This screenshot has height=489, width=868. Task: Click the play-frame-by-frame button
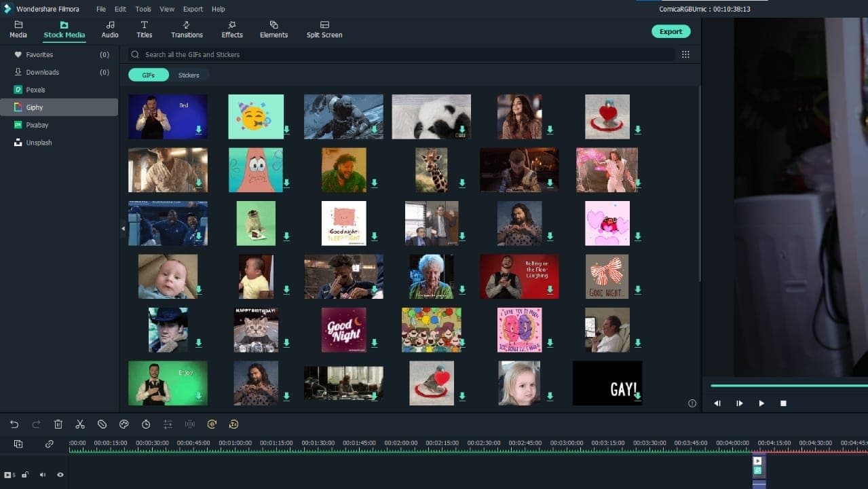click(x=739, y=403)
